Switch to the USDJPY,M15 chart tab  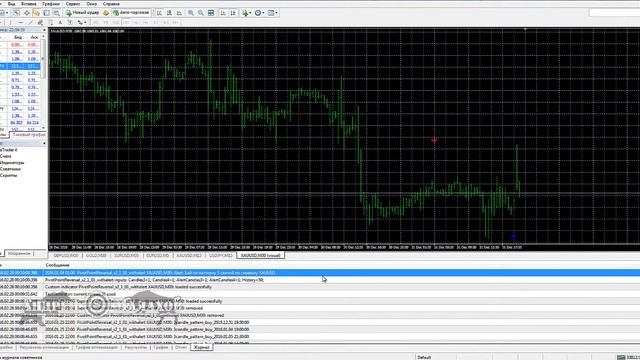[x=221, y=256]
